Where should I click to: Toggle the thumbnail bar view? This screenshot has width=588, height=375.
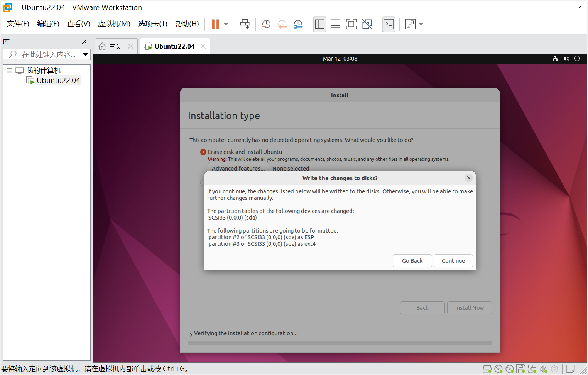point(335,24)
